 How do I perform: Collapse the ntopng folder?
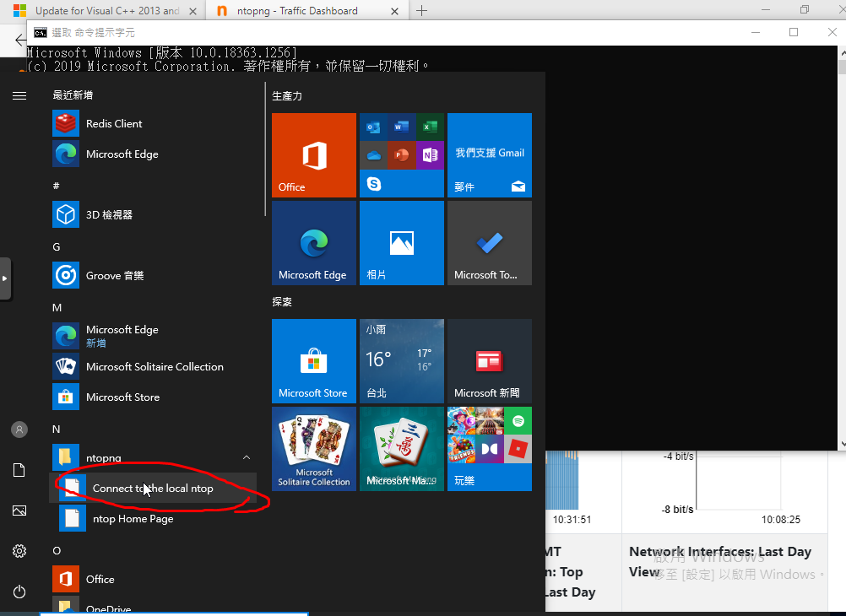(153, 457)
